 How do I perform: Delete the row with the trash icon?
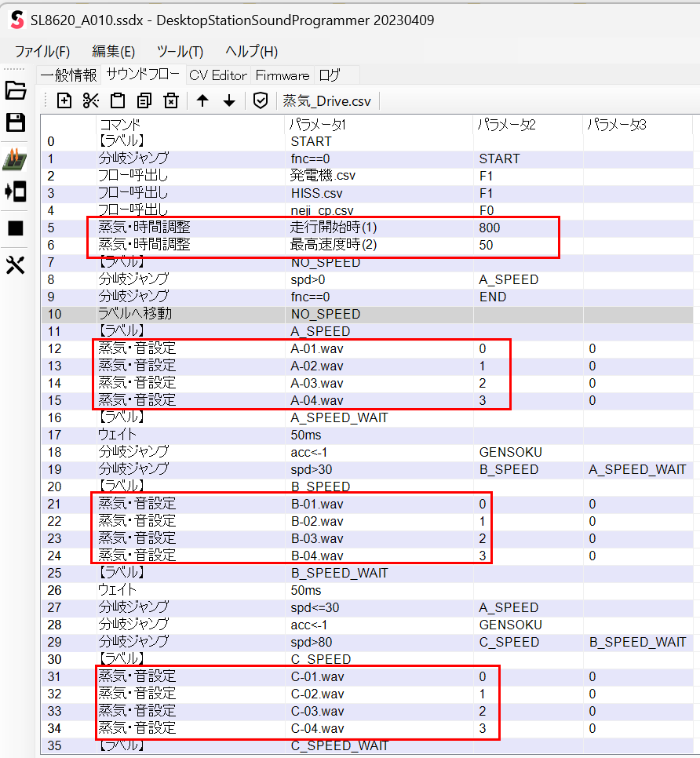click(171, 100)
